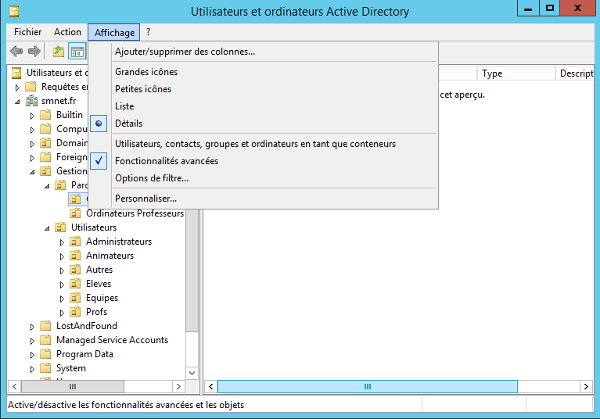Image resolution: width=600 pixels, height=419 pixels.
Task: Open the ? help menu
Action: tap(148, 32)
